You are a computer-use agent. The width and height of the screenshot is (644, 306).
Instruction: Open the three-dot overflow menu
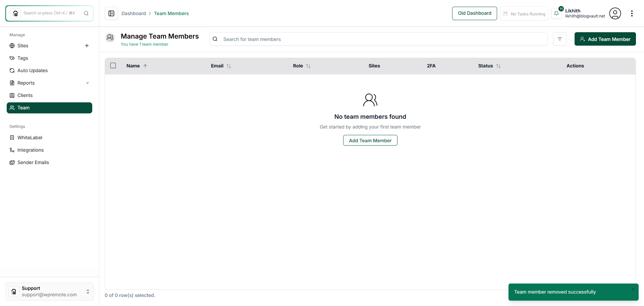633,13
